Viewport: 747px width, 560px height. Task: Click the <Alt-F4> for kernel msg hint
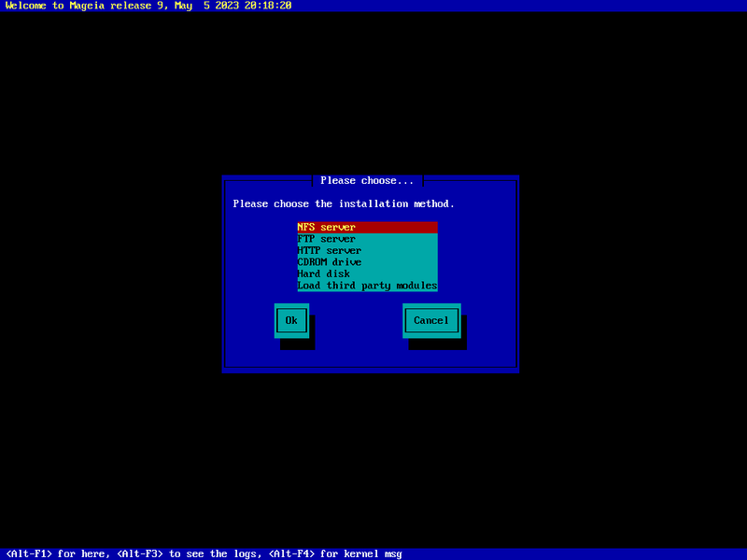click(x=335, y=553)
